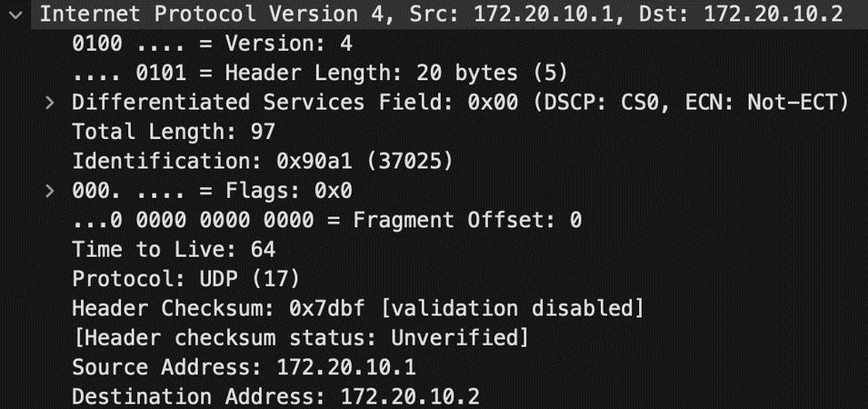This screenshot has width=868, height=409.
Task: Highlight the Source Address: 172.20.10.1 row
Action: click(243, 366)
